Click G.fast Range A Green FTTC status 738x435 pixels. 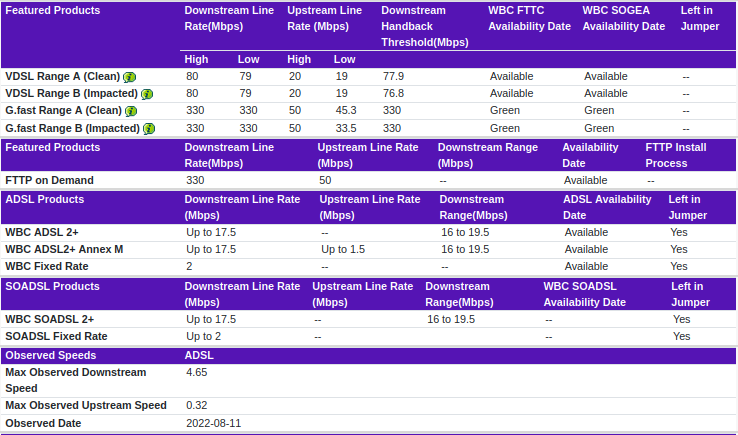pyautogui.click(x=505, y=110)
